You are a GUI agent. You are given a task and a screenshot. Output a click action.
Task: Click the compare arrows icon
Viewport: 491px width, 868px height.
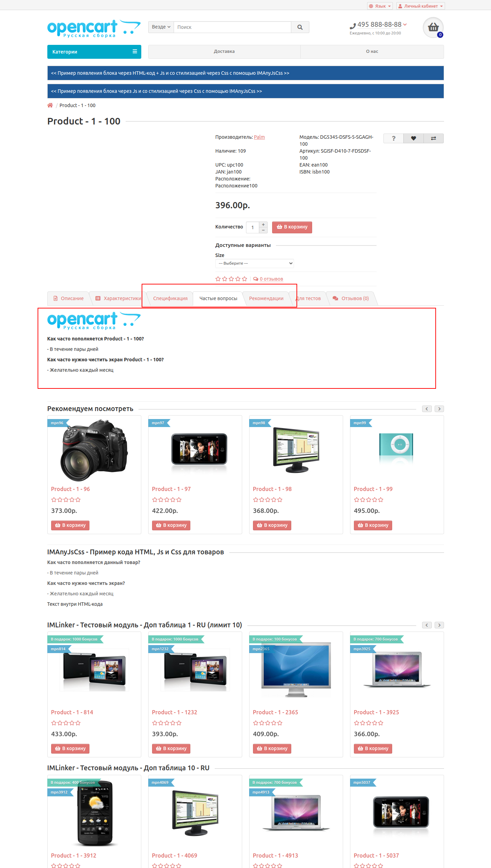click(x=434, y=138)
